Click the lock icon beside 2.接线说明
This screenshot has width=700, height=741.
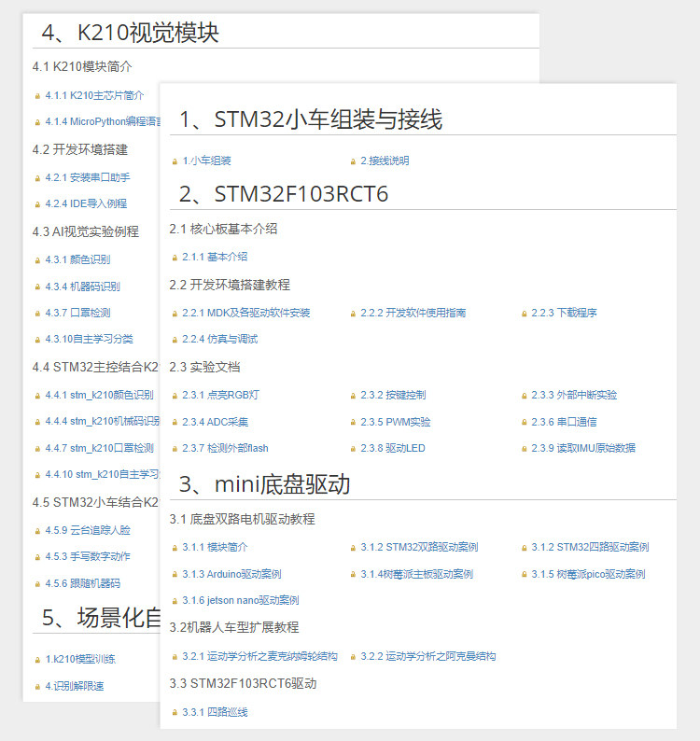(x=353, y=161)
